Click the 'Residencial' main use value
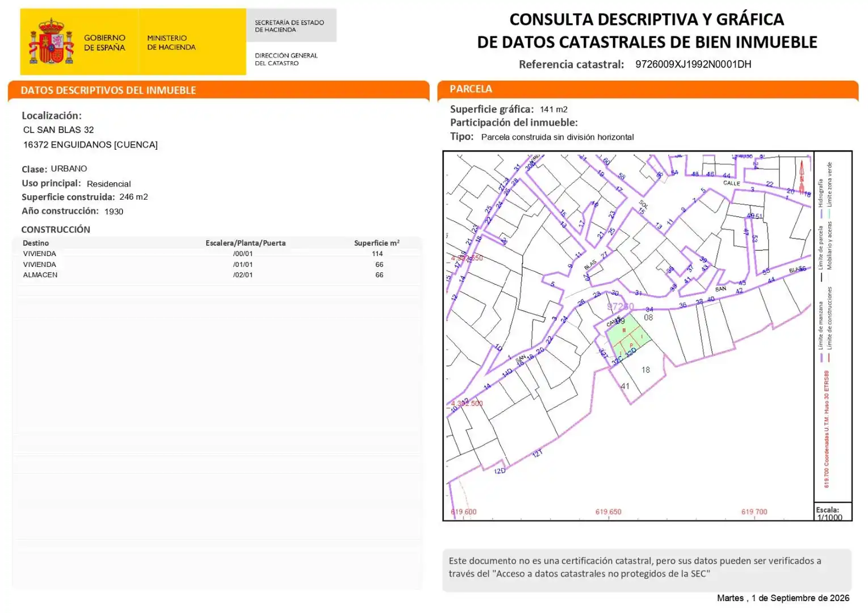The width and height of the screenshot is (868, 613). [108, 184]
